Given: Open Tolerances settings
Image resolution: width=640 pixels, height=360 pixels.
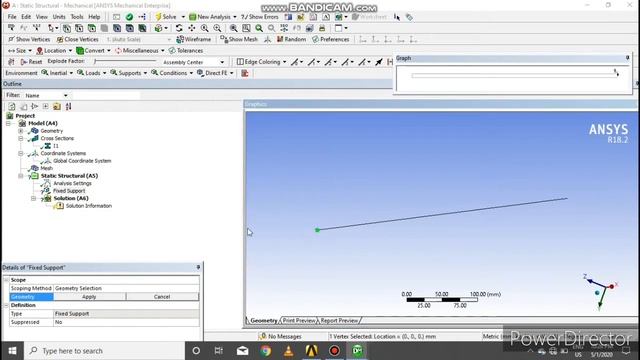Looking at the screenshot, I should coord(186,51).
